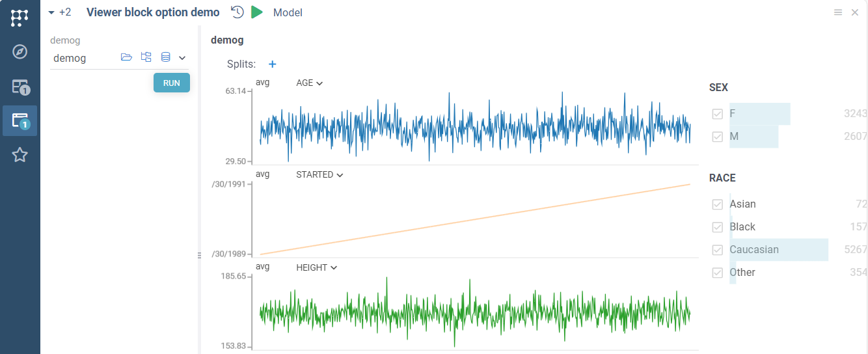Viewport: 868px width, 354px height.
Task: Click the avg aggregation label above HEIGHT
Action: coord(263,267)
